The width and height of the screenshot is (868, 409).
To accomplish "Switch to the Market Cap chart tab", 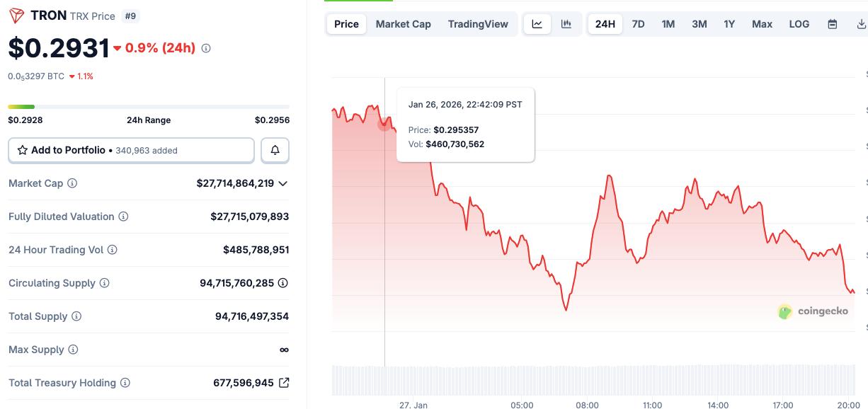I will (403, 23).
